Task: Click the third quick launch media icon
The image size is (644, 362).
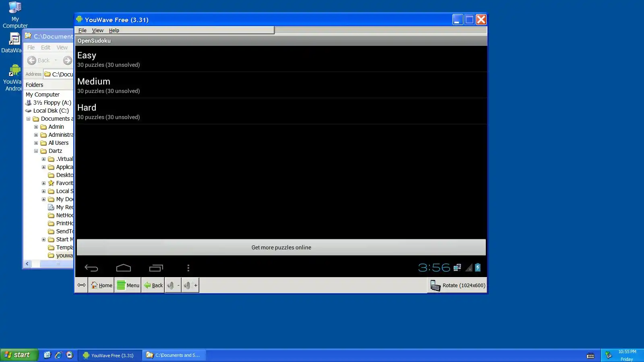Action: tap(70, 355)
